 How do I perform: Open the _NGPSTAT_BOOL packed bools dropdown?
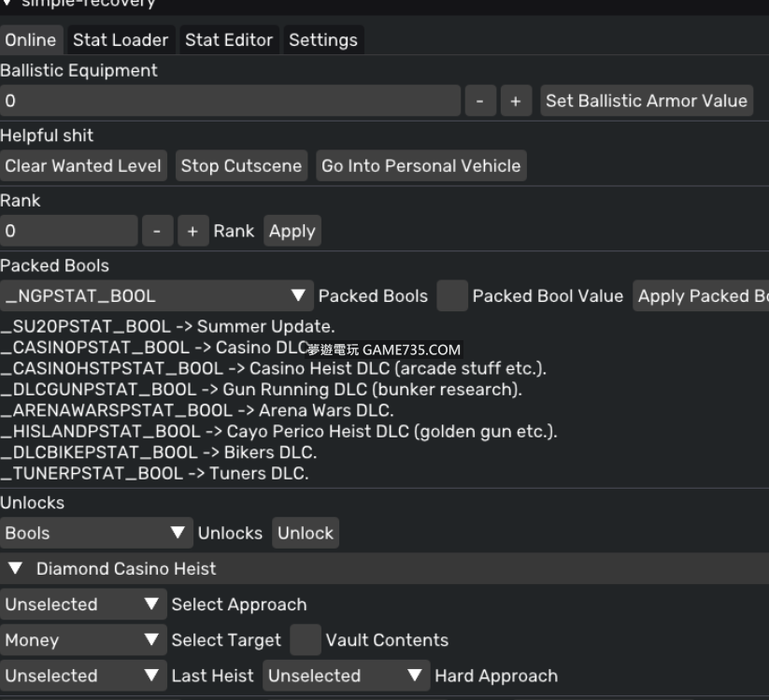[156, 296]
